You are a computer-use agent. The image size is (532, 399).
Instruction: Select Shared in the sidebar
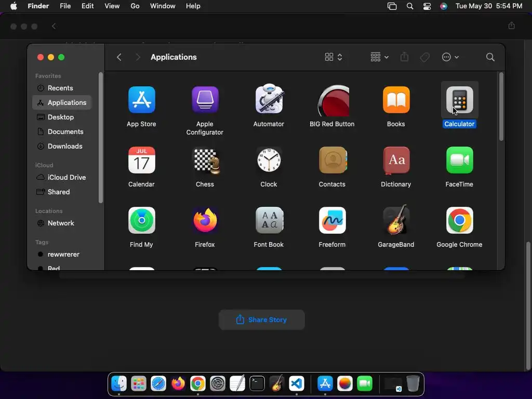coord(62,192)
